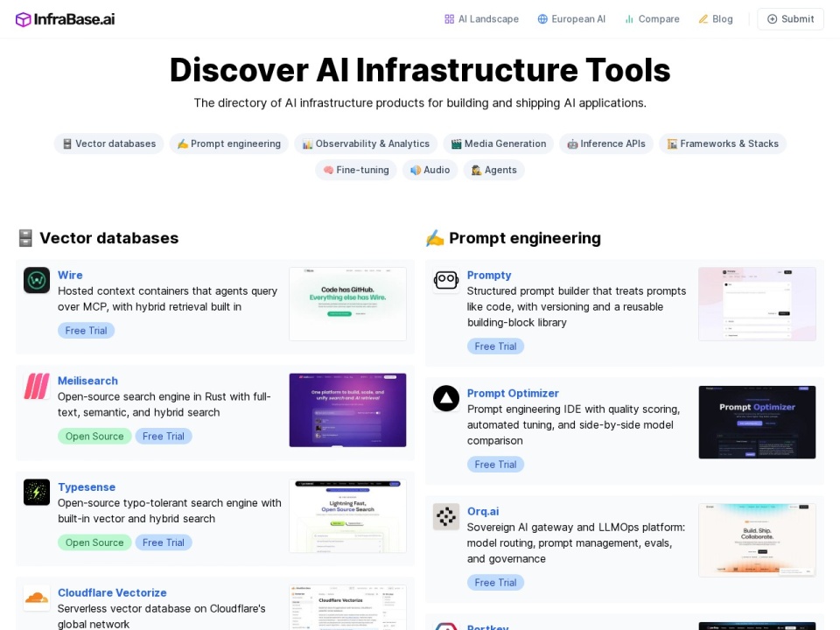
Task: Click the Cloudflare Vectorize cloud icon
Action: (x=37, y=598)
